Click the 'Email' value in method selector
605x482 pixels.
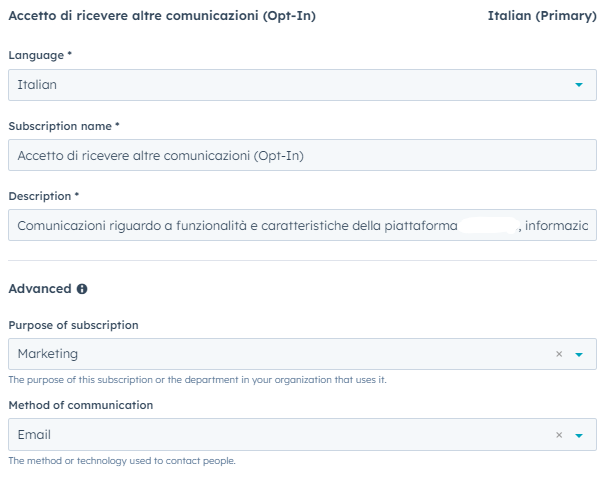(x=34, y=435)
